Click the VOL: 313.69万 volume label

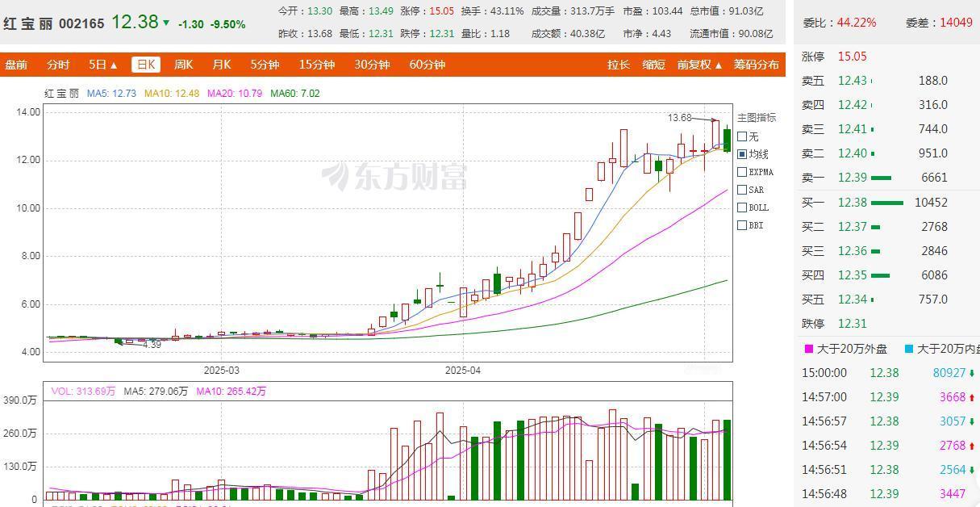point(83,392)
